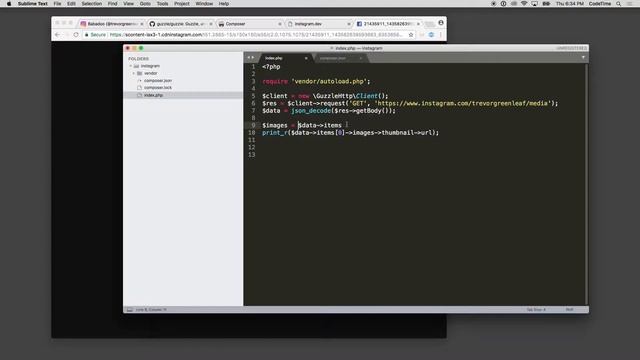Open the editor tab list dropdown

(x=583, y=58)
